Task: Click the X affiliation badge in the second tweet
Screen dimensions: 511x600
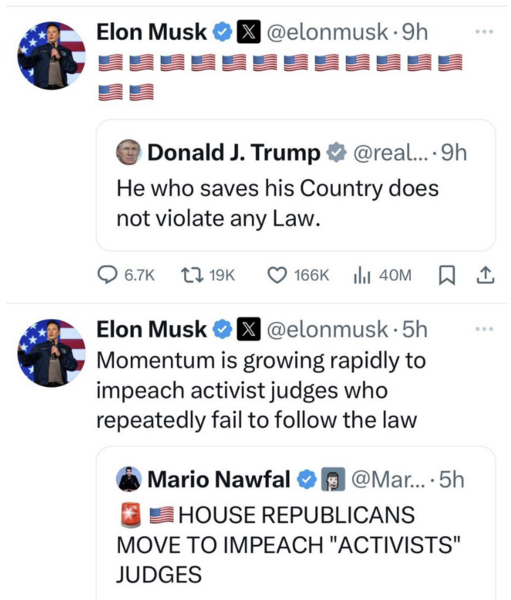Action: click(249, 329)
